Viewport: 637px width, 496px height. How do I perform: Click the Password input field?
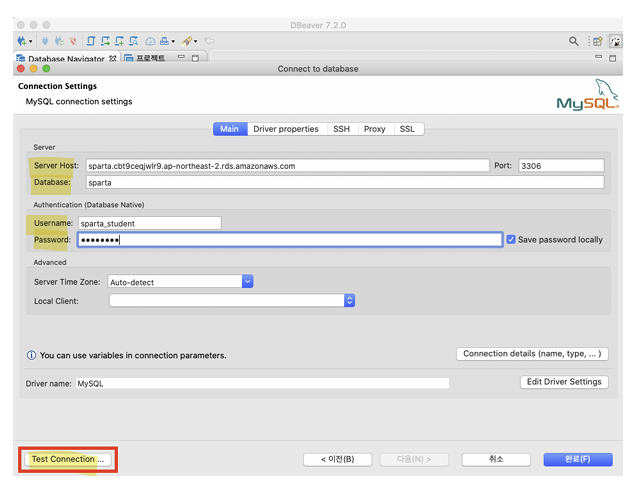290,240
